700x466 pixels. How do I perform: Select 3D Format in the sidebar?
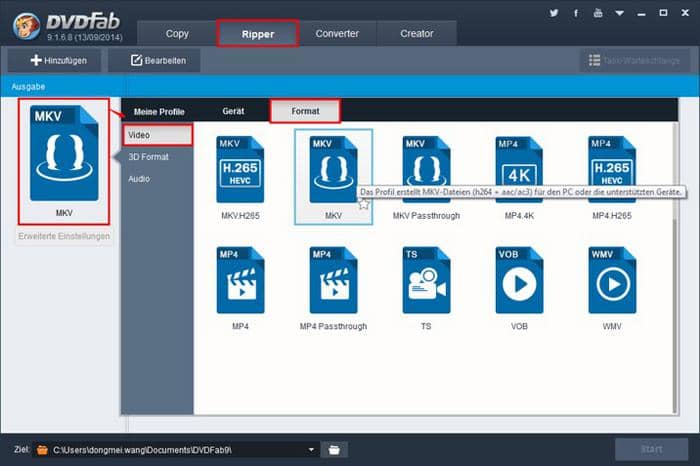[x=149, y=157]
